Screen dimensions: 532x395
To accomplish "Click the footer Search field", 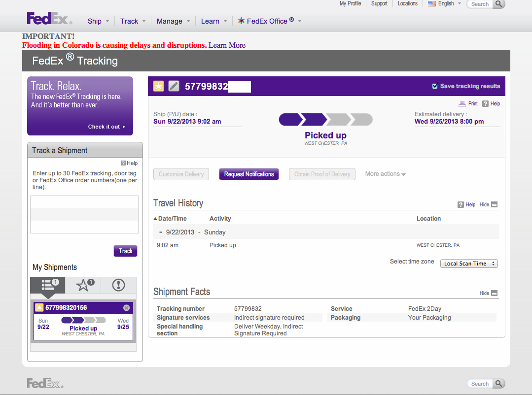I will coord(480,384).
